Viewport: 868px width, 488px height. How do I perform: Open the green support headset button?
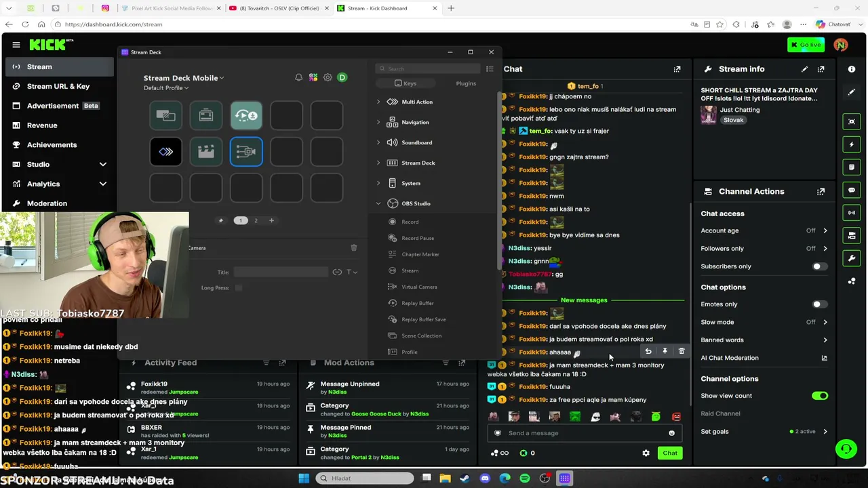[x=846, y=449]
